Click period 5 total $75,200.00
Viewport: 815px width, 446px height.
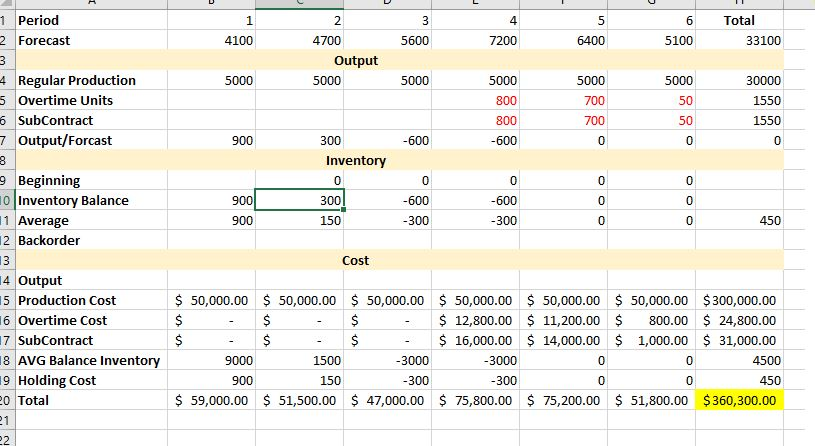[563, 401]
